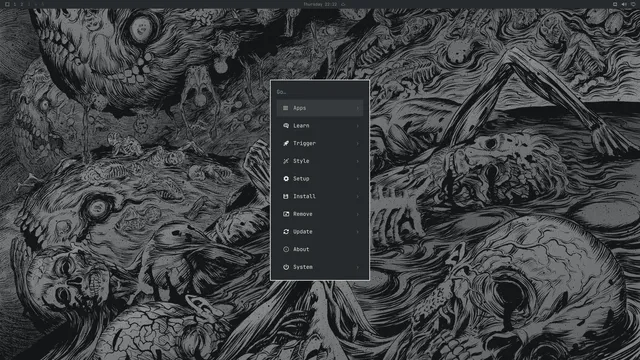The image size is (640, 360).
Task: Select the Update menu entry
Action: point(320,232)
